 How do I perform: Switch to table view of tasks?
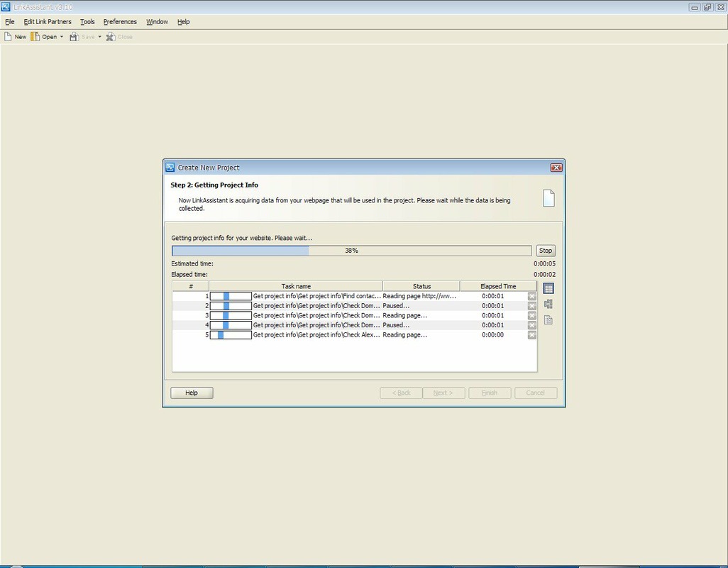(x=548, y=288)
